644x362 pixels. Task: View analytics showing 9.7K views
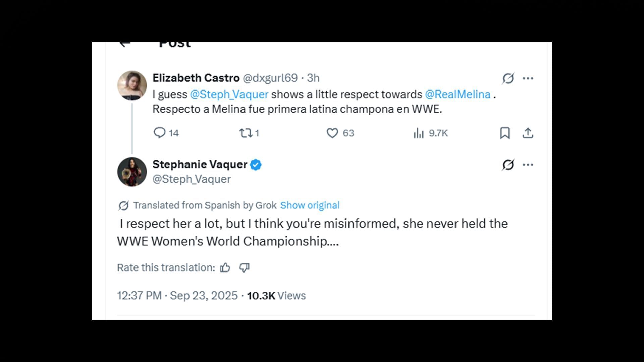419,133
